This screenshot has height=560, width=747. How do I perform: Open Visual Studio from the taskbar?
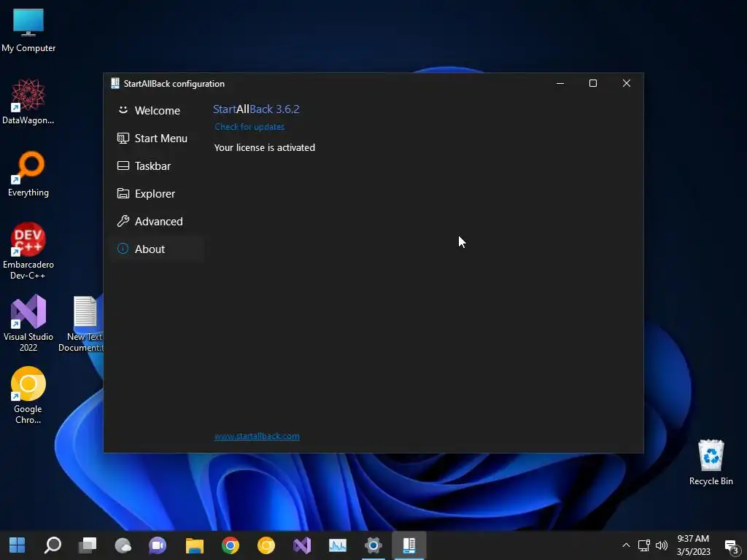click(x=302, y=545)
